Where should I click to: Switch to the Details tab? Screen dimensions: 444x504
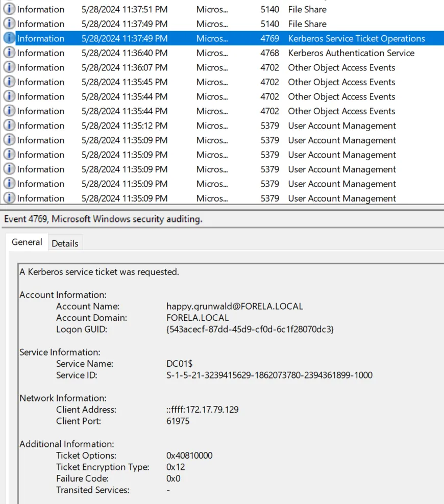click(x=65, y=243)
